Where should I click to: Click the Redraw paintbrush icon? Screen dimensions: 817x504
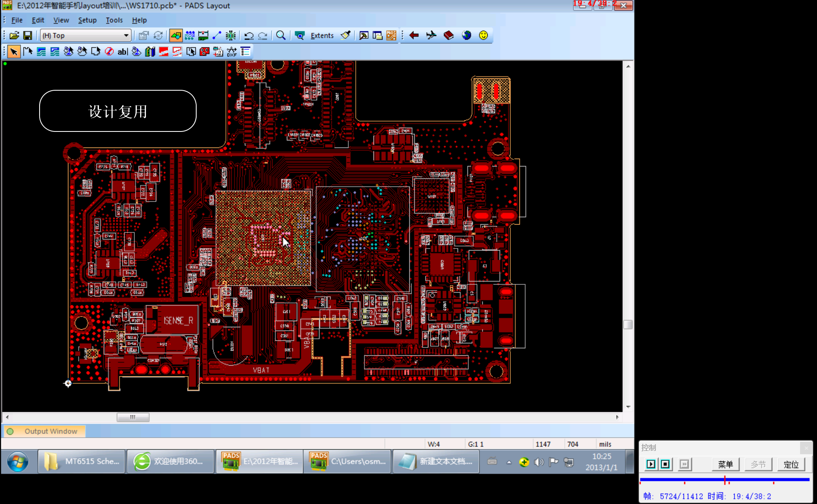[346, 35]
